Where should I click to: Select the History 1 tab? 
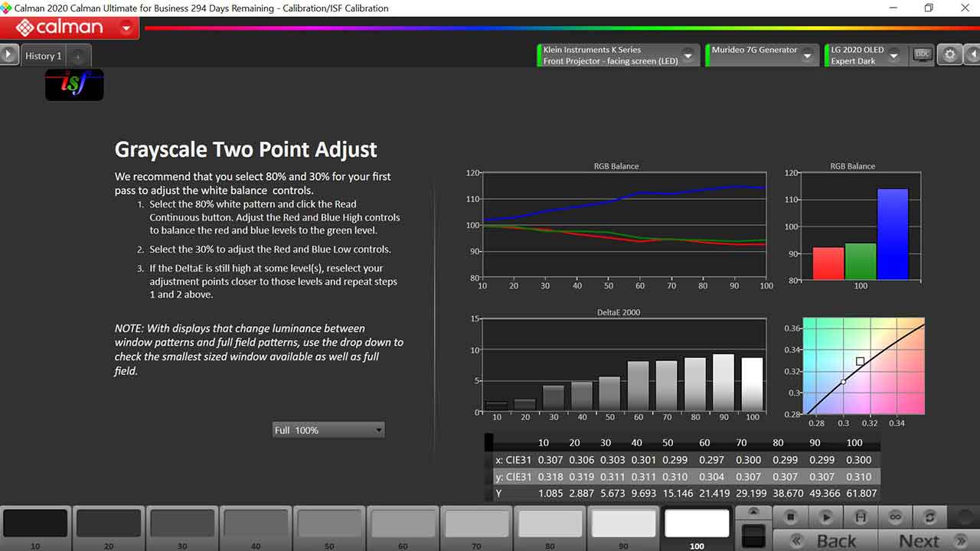(x=44, y=56)
